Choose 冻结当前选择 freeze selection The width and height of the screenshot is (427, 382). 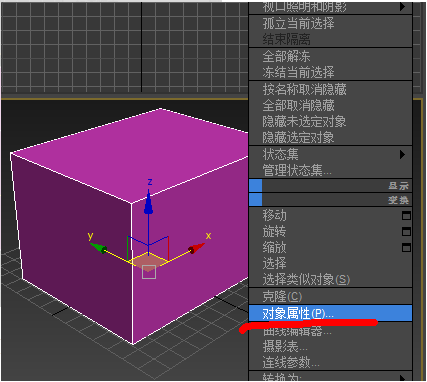coord(330,72)
